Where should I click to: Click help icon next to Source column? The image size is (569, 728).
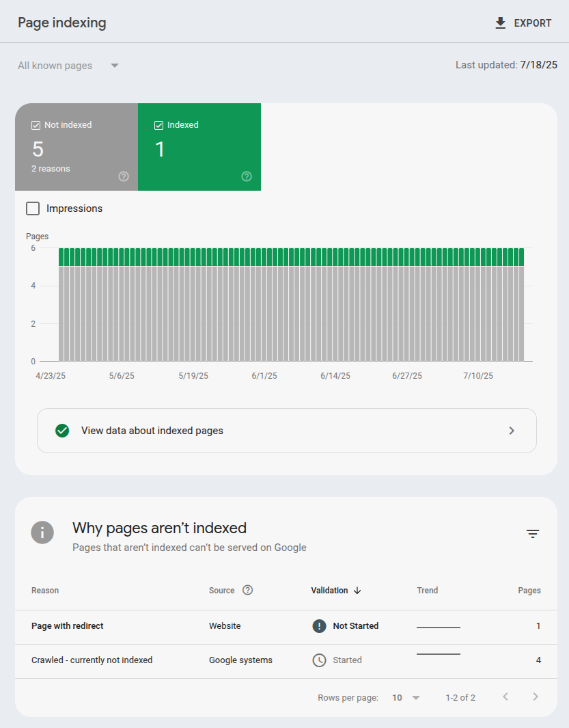click(x=248, y=591)
